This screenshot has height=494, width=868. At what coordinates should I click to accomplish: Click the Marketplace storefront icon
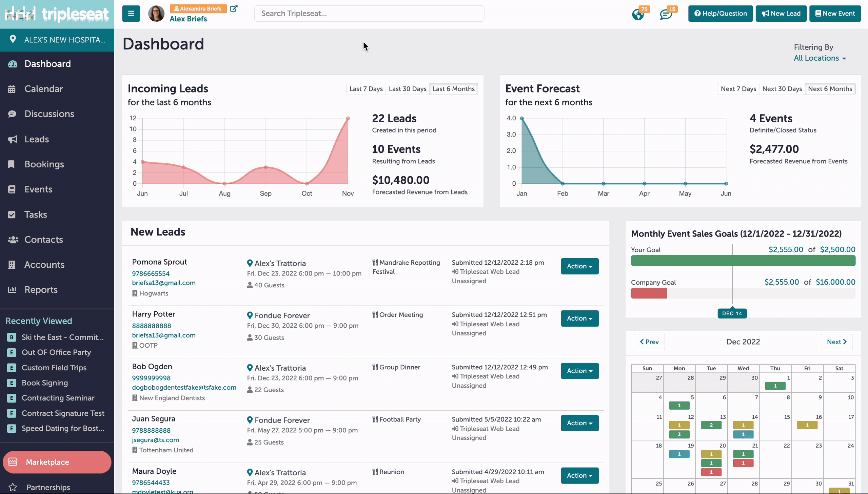pos(13,462)
